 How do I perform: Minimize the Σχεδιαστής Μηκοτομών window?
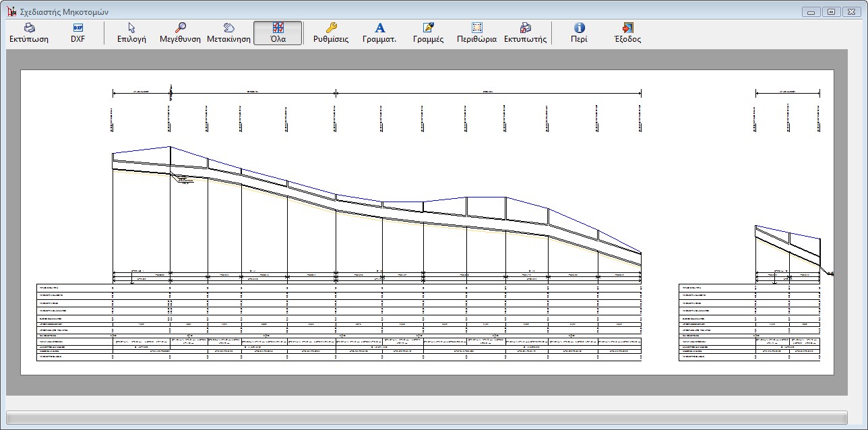point(811,11)
